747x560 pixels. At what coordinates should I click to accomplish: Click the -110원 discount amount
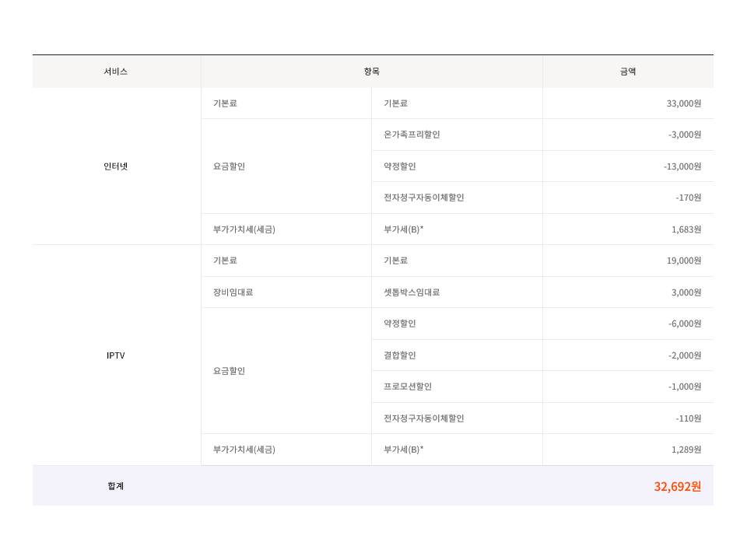coord(688,418)
